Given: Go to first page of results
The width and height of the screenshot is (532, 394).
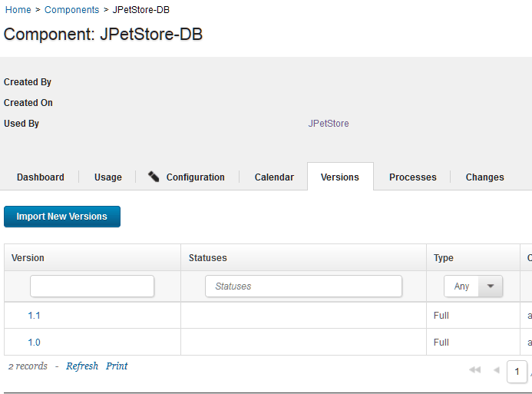Looking at the screenshot, I should point(474,370).
